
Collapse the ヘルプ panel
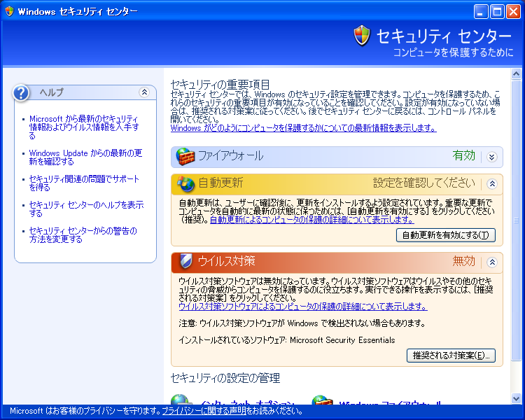(x=144, y=92)
